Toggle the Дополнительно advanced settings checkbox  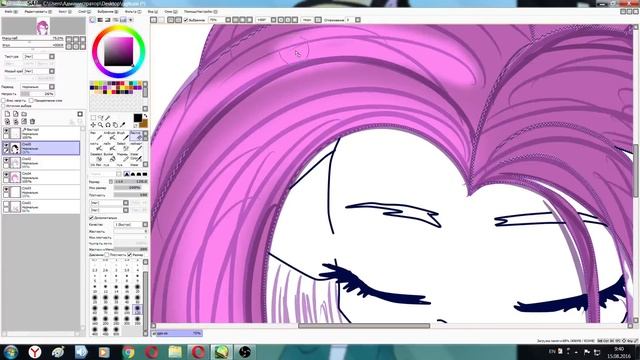(91, 218)
